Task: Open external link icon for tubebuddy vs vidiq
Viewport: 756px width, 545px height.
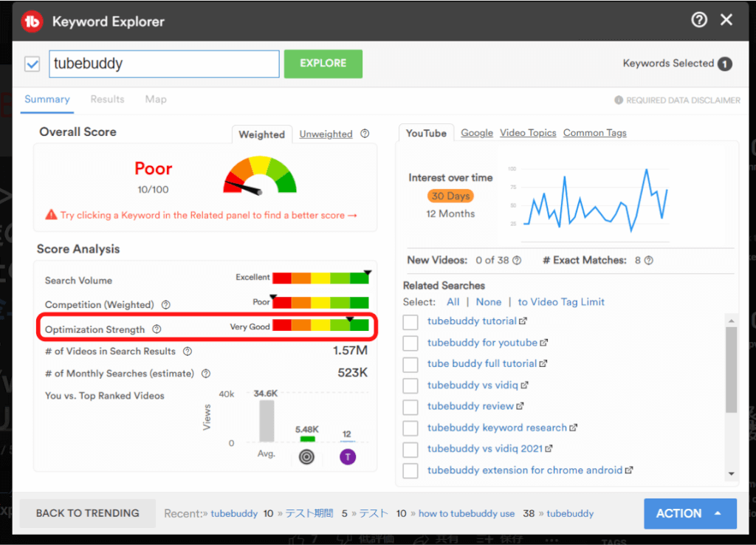Action: pyautogui.click(x=525, y=385)
